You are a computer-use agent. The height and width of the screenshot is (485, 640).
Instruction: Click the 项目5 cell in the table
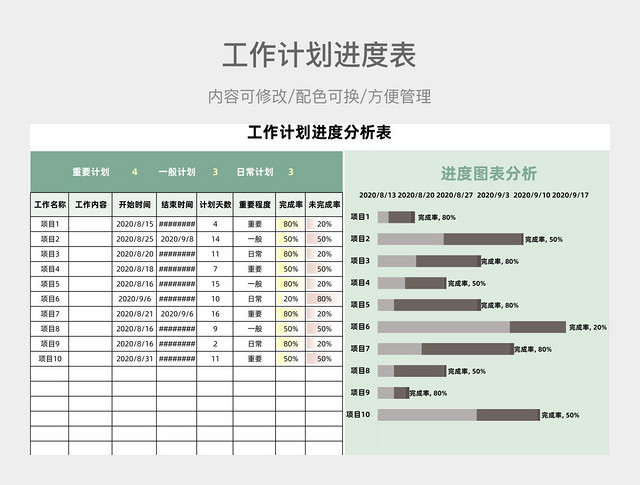point(50,284)
